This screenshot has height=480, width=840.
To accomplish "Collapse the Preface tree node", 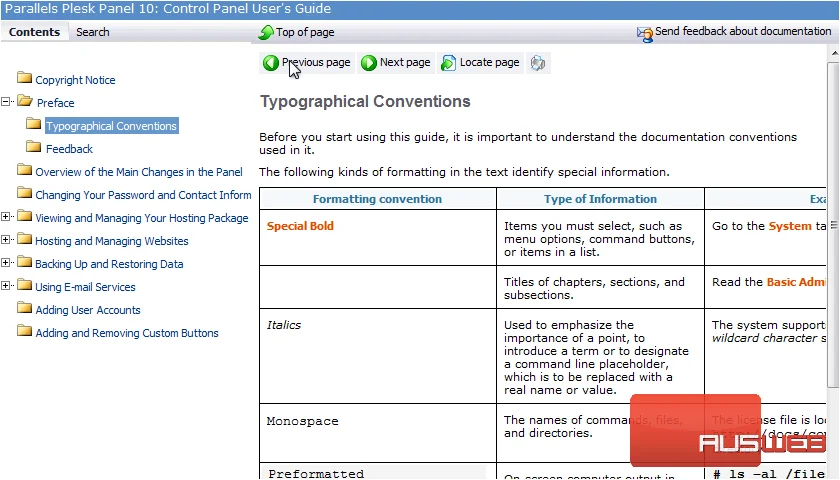I will [x=5, y=101].
